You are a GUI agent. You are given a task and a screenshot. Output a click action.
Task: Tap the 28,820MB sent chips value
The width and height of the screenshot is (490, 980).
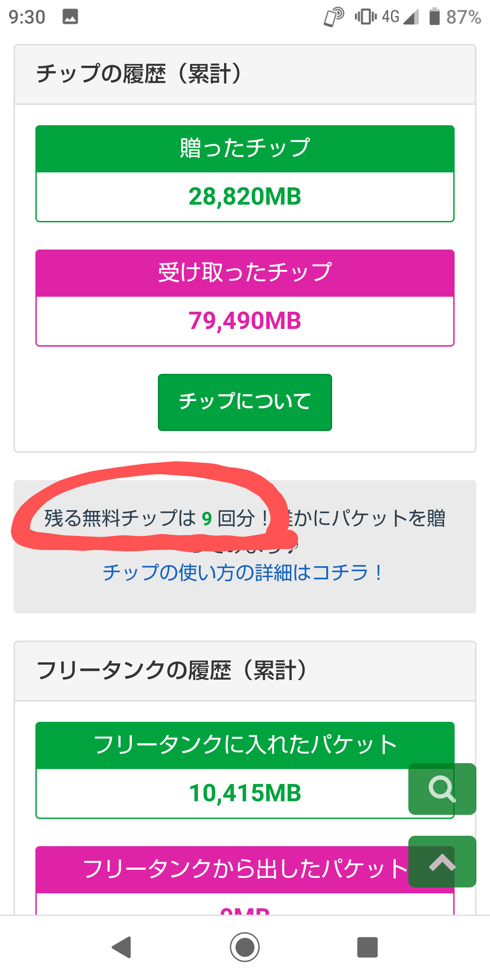point(245,197)
